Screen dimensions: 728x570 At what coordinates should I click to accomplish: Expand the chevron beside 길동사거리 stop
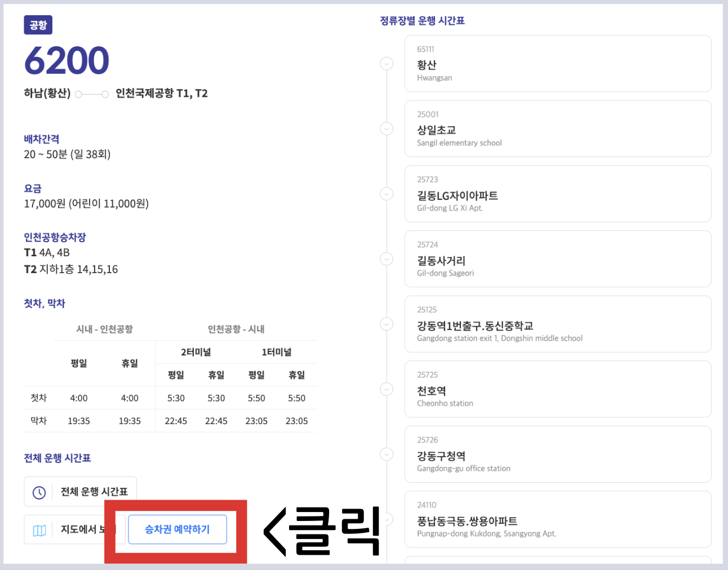pos(387,259)
